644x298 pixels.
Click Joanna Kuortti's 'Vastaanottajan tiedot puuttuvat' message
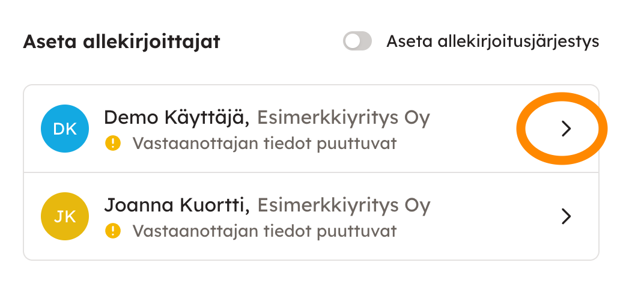[264, 231]
